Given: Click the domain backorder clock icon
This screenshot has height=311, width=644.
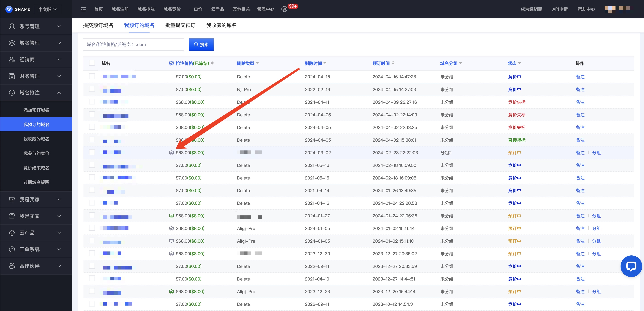Looking at the screenshot, I should coord(12,93).
